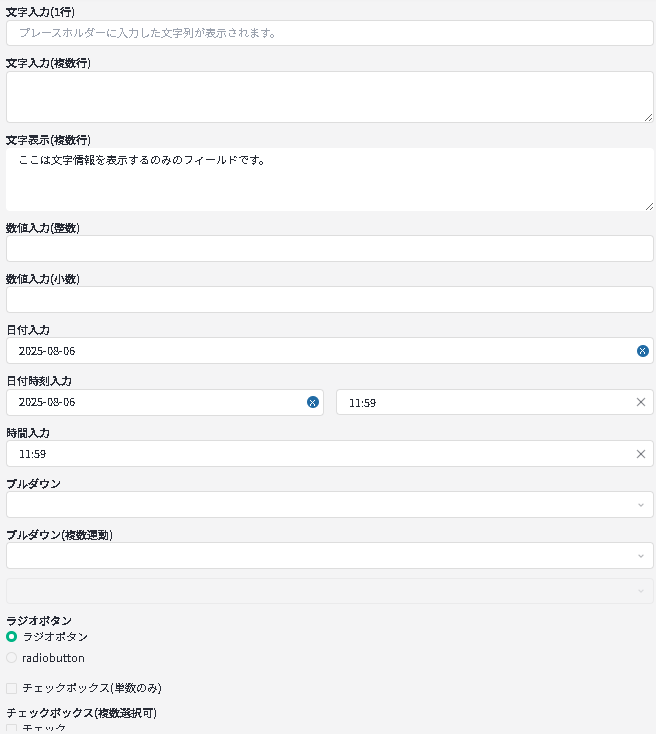The height and width of the screenshot is (734, 656).
Task: Clear the 11:59 time in 日付時刻入力
Action: point(641,402)
